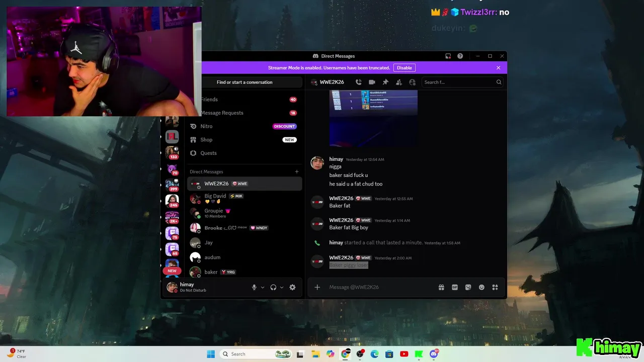Image resolution: width=644 pixels, height=362 pixels.
Task: Open the shared image attachment in chat
Action: coord(373,119)
